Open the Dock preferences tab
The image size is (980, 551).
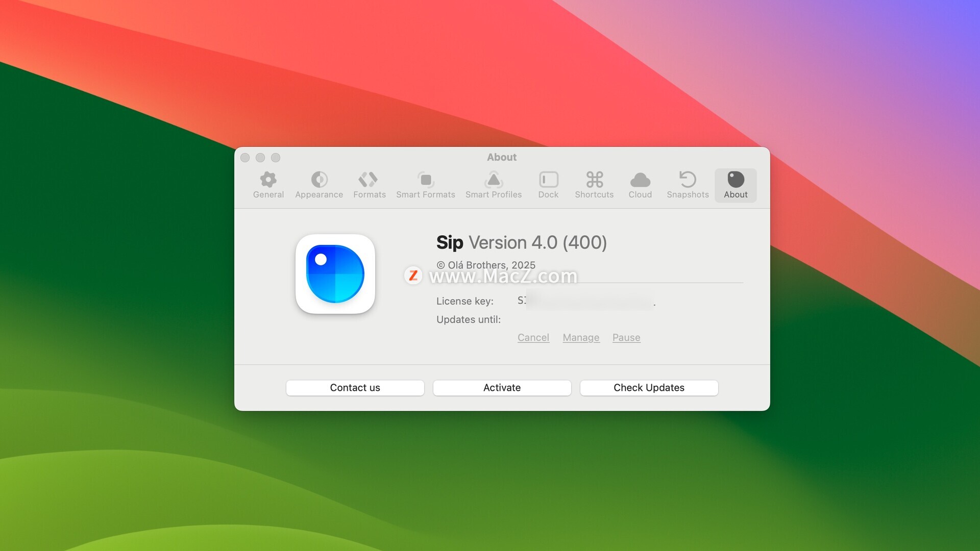click(x=548, y=185)
